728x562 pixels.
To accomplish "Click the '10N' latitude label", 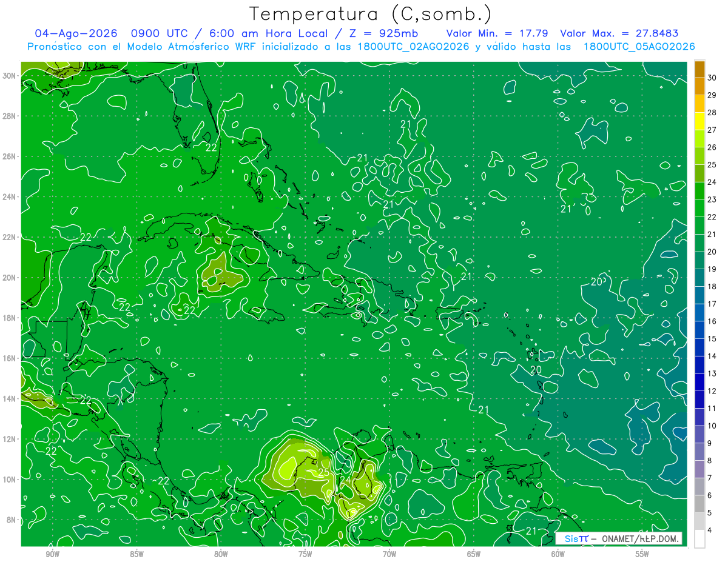I will tap(8, 480).
